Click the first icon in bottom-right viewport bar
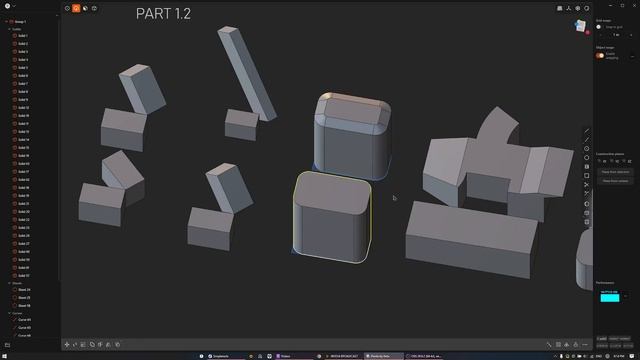The height and width of the screenshot is (360, 640). pyautogui.click(x=549, y=345)
